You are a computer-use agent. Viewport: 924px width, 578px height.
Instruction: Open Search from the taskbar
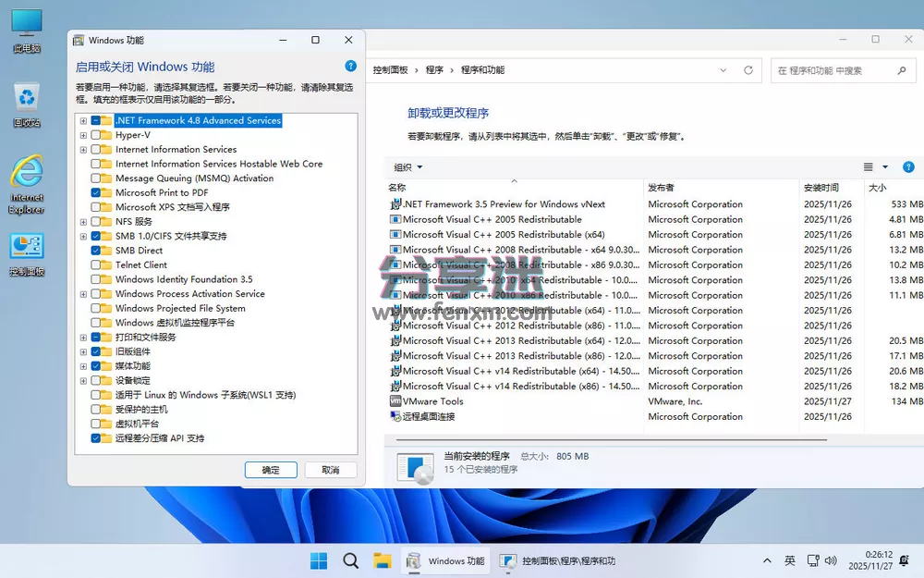coord(352,560)
